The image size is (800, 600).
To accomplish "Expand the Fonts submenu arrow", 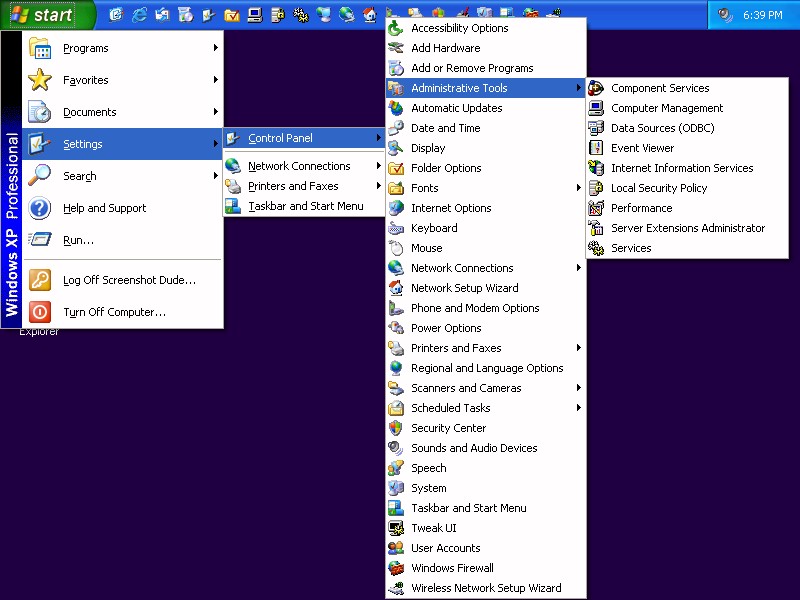I will 578,188.
